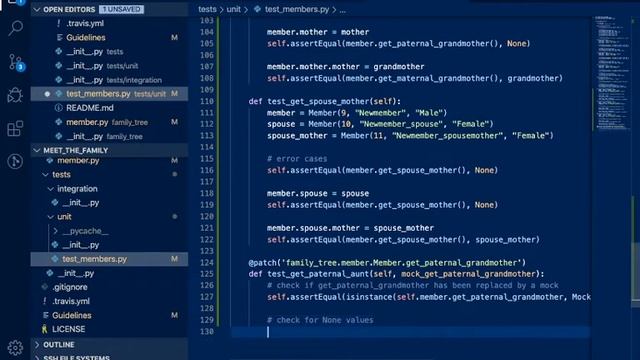Select test_members.py in open editors
This screenshot has width=640, height=360.
click(109, 94)
